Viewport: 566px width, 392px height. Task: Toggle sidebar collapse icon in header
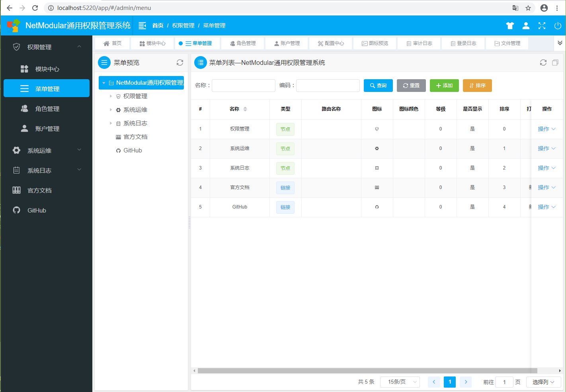[142, 25]
